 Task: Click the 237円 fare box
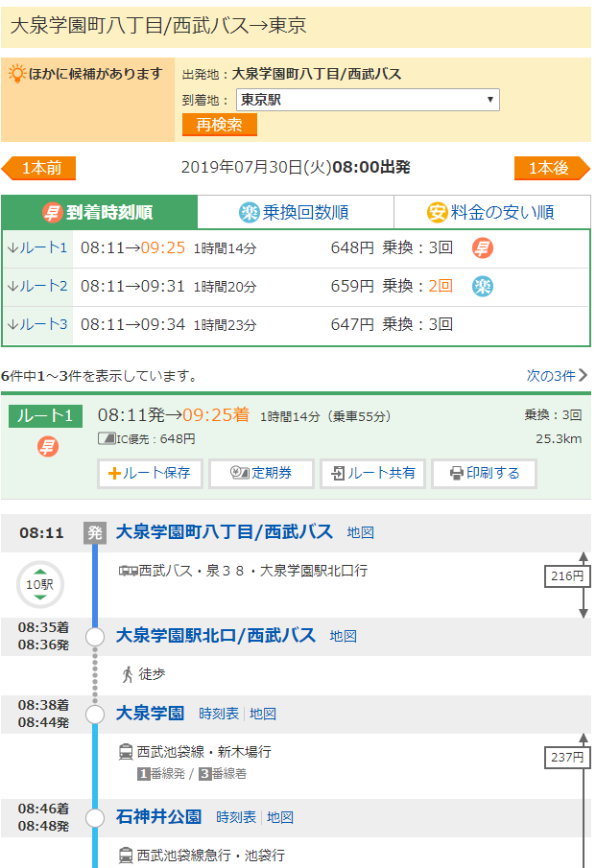pyautogui.click(x=567, y=758)
